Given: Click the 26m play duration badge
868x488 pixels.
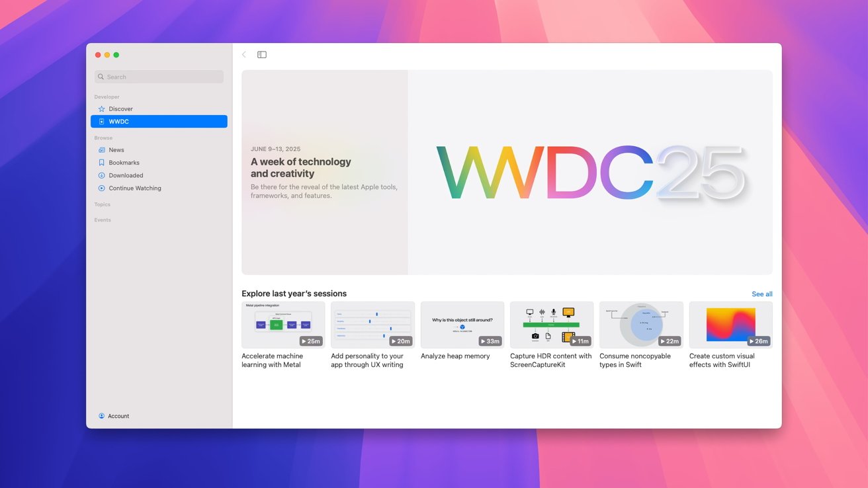Looking at the screenshot, I should click(x=759, y=341).
